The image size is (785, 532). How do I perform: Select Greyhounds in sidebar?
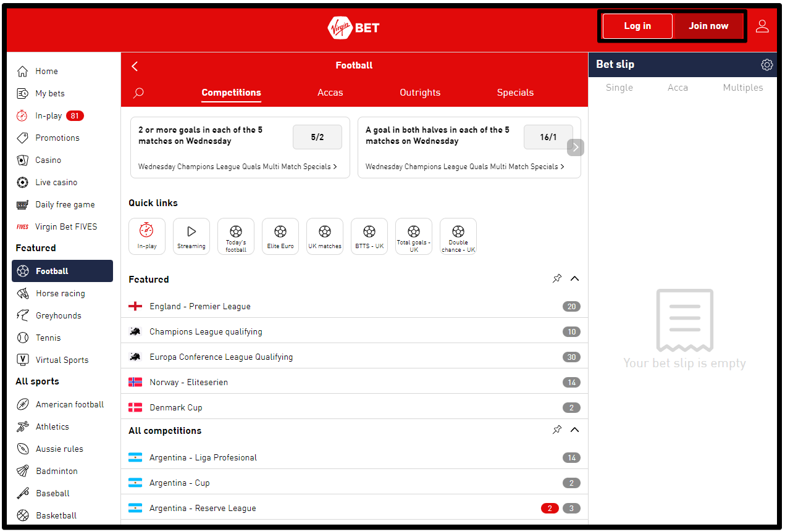click(x=62, y=315)
